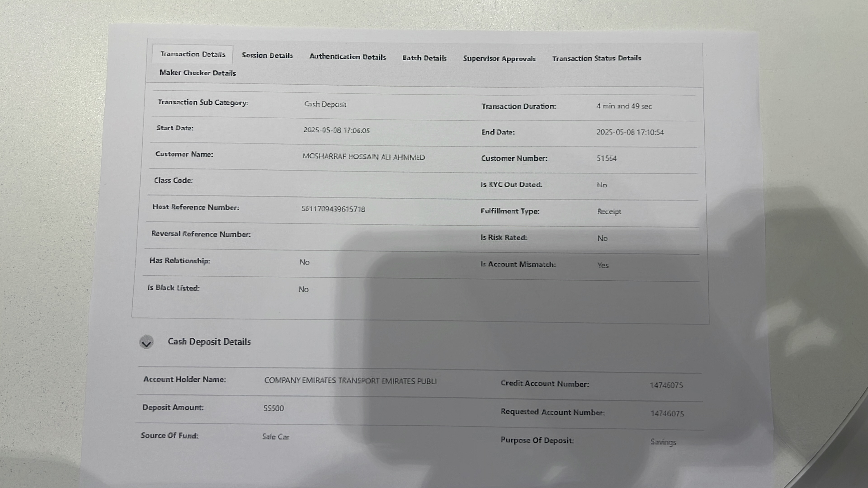This screenshot has height=488, width=868.
Task: Click the Is KYC Out Dated value No
Action: tap(602, 185)
